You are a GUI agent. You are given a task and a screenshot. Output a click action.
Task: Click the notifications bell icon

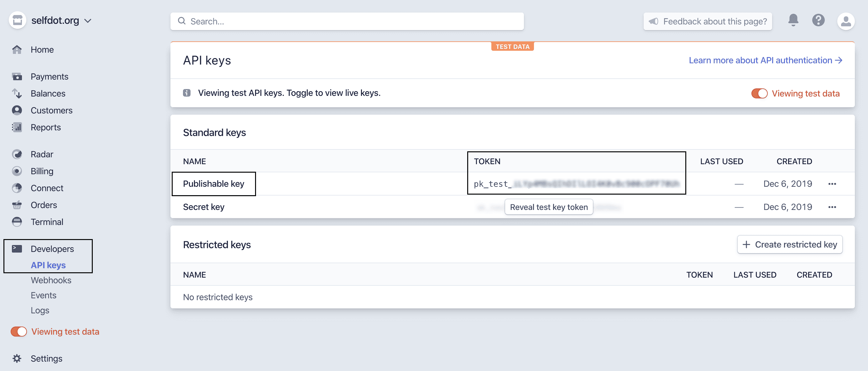point(793,21)
